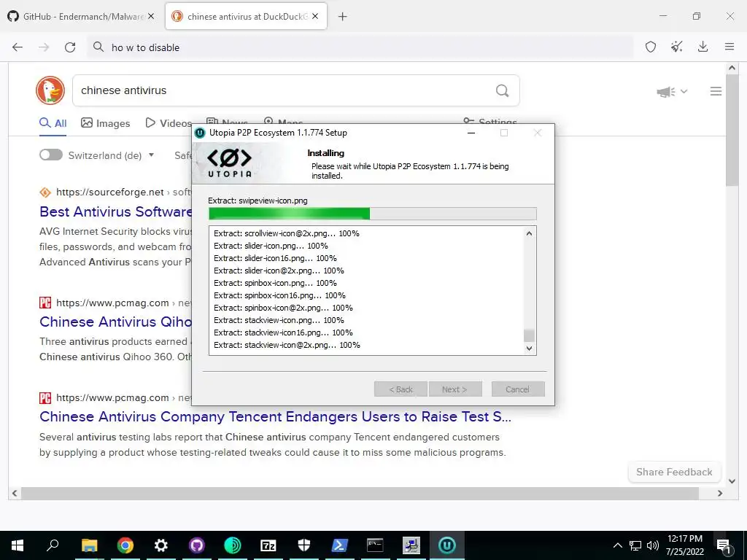Open File Explorer from taskbar

click(x=89, y=545)
